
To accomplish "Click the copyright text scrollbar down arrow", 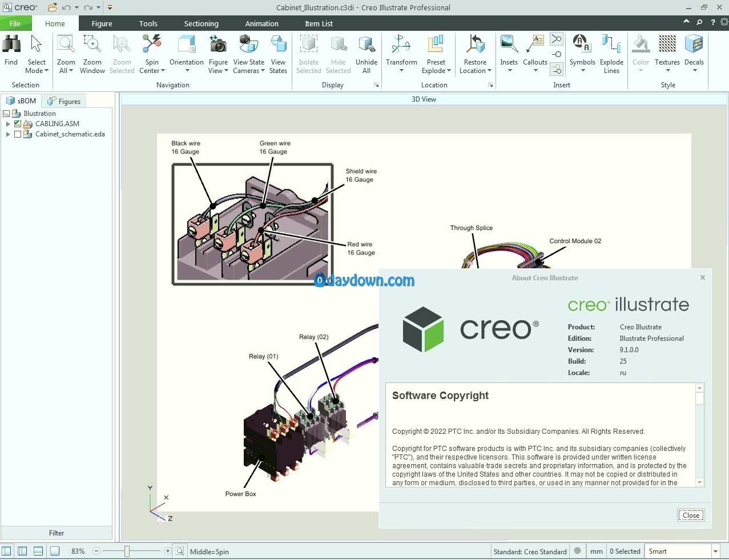I will (x=699, y=482).
